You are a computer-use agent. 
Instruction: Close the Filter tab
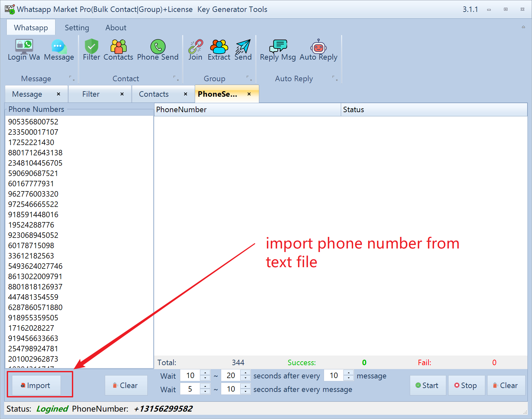click(x=122, y=94)
